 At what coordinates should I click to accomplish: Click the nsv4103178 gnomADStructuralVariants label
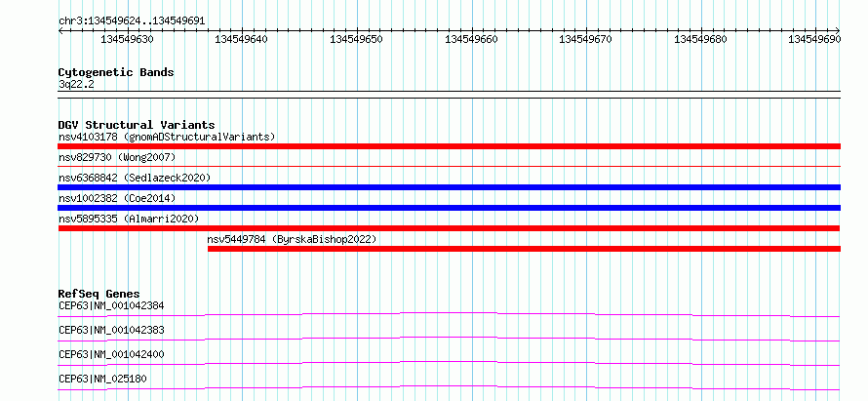(x=167, y=137)
